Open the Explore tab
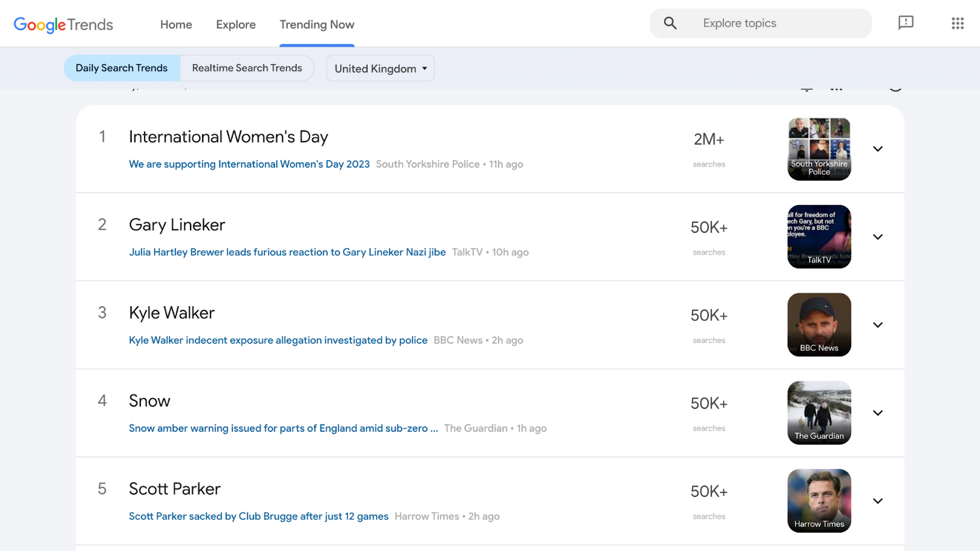Screen dimensions: 980x551 coord(236,24)
